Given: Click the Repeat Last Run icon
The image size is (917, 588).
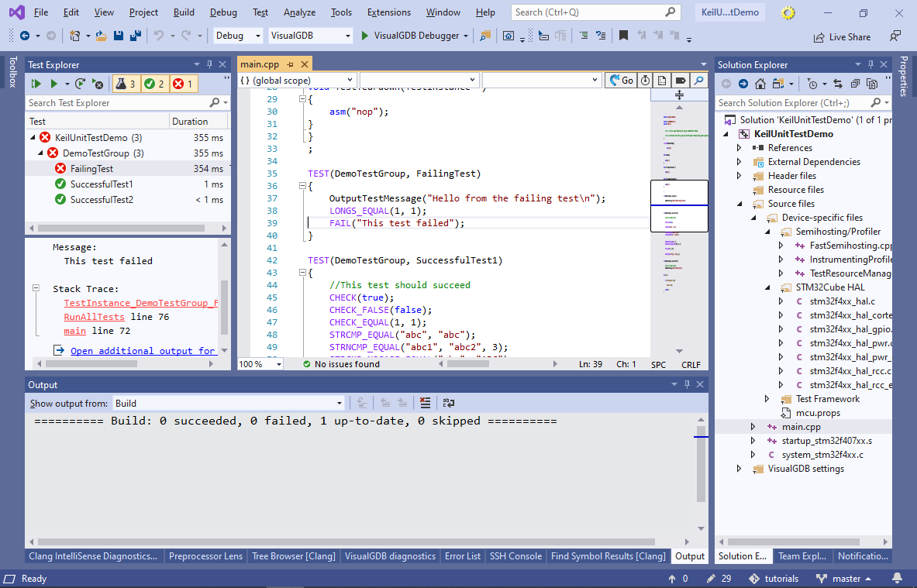Looking at the screenshot, I should pyautogui.click(x=81, y=84).
